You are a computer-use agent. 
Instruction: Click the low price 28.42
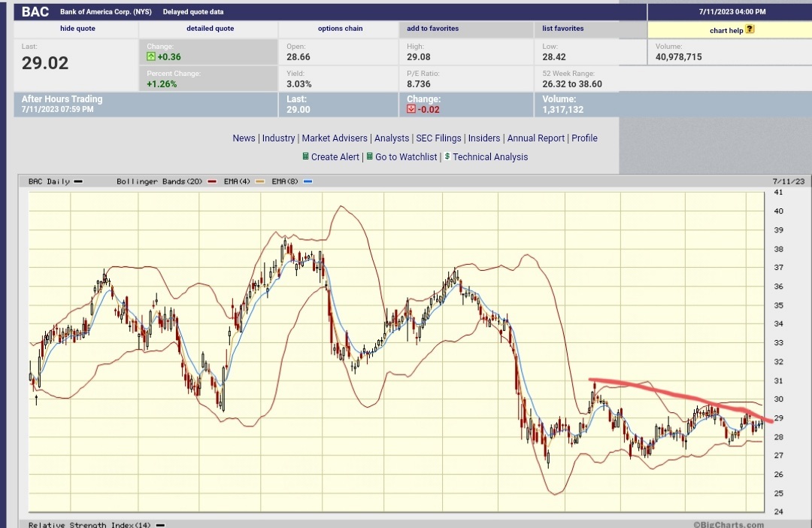[554, 57]
